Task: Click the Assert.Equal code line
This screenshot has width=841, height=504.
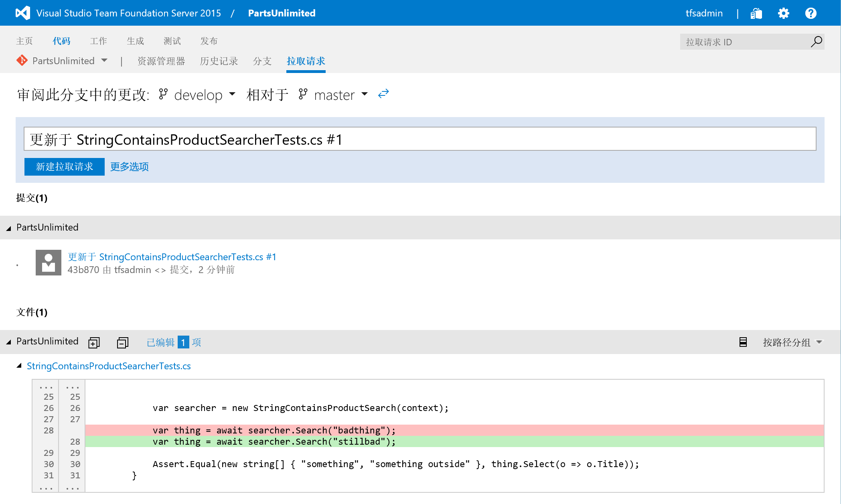Action: pyautogui.click(x=396, y=464)
